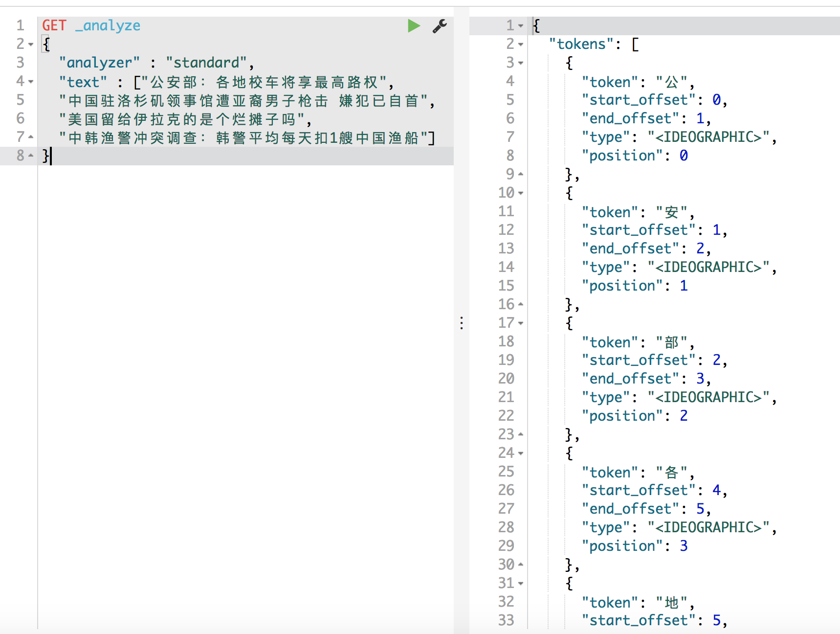Collapse the token object starting at line 17

pos(521,323)
